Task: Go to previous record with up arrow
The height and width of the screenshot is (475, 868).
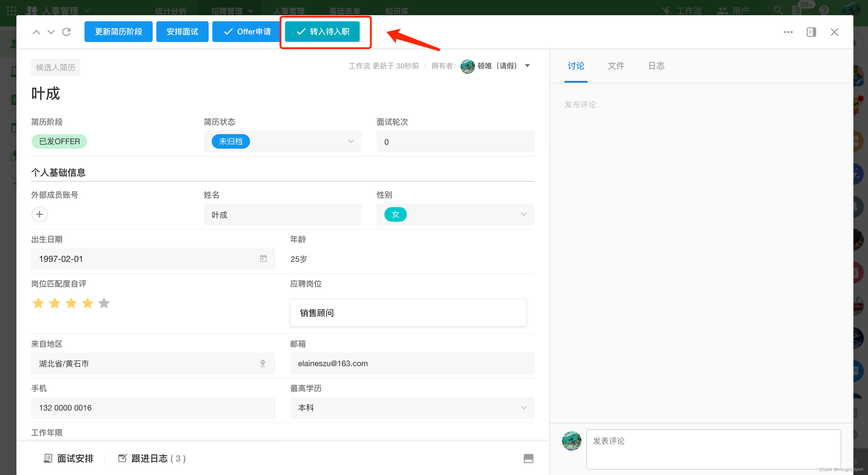Action: (x=36, y=32)
